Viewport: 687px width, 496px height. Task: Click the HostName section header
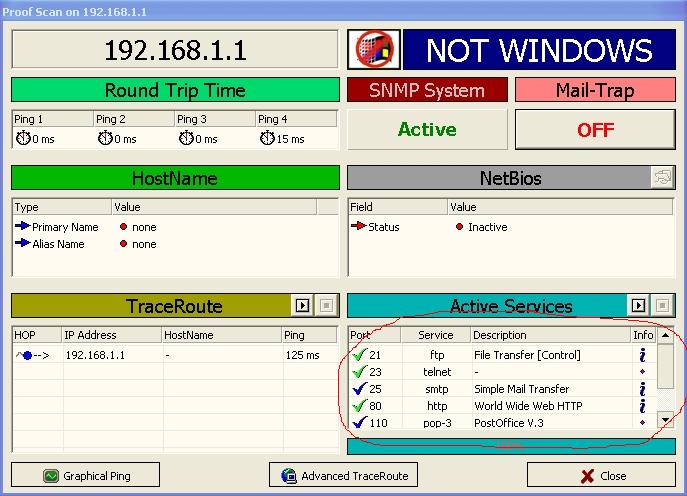175,178
